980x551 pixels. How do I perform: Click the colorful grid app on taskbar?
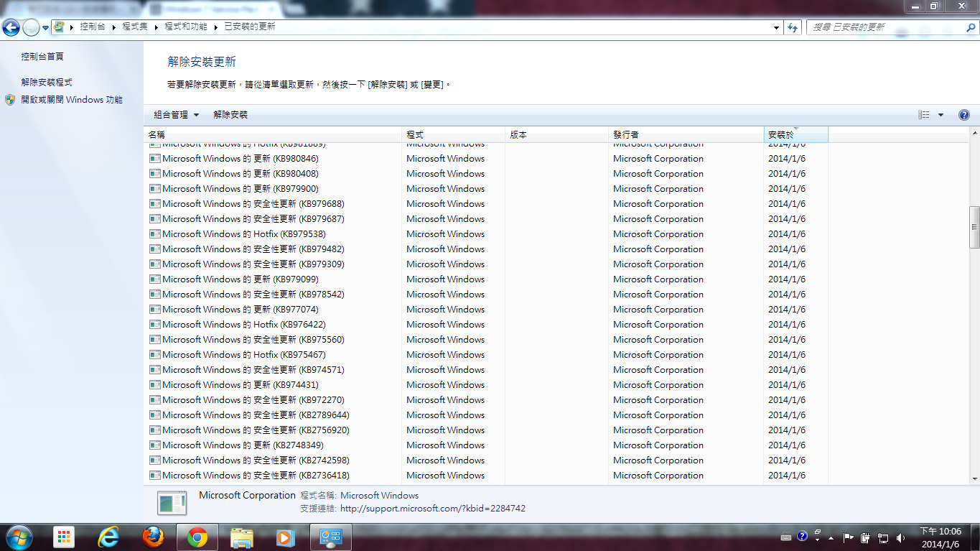64,537
